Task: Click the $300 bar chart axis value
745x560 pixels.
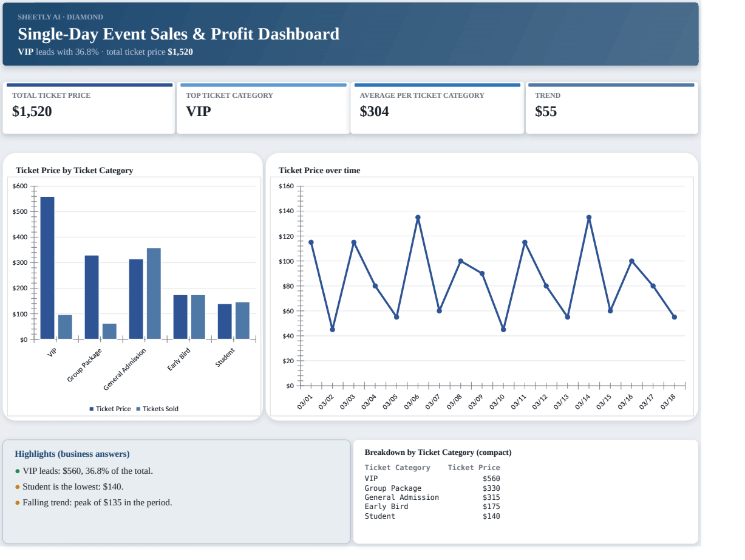Action: click(x=19, y=262)
